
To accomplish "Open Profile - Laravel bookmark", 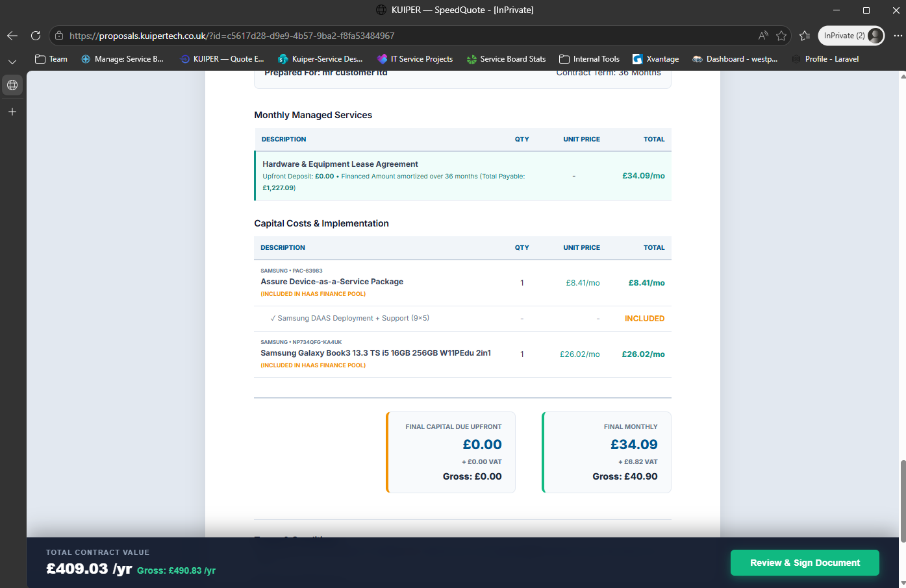I will pyautogui.click(x=825, y=59).
